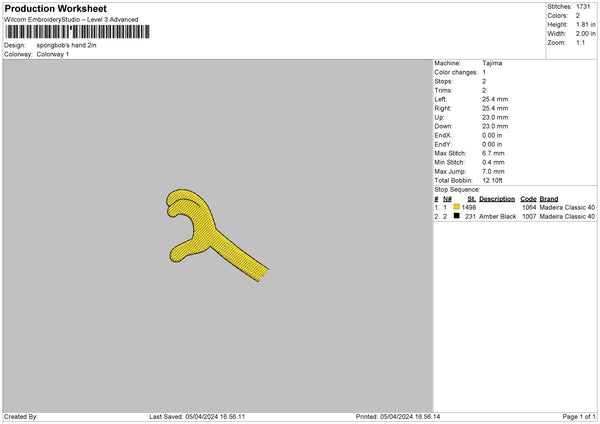Click the design name 'spongbob's hand 2in'
The height and width of the screenshot is (424, 600).
coord(67,45)
